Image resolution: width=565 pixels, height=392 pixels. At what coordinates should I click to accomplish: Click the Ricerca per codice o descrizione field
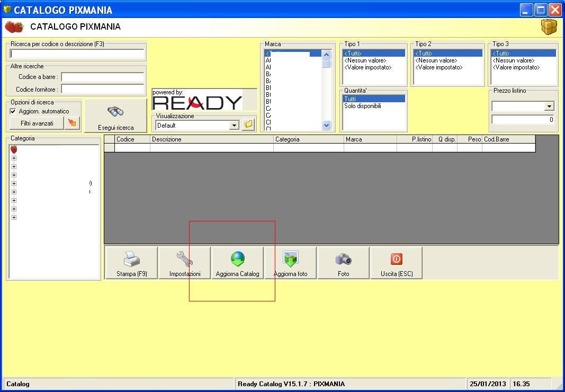(77, 54)
